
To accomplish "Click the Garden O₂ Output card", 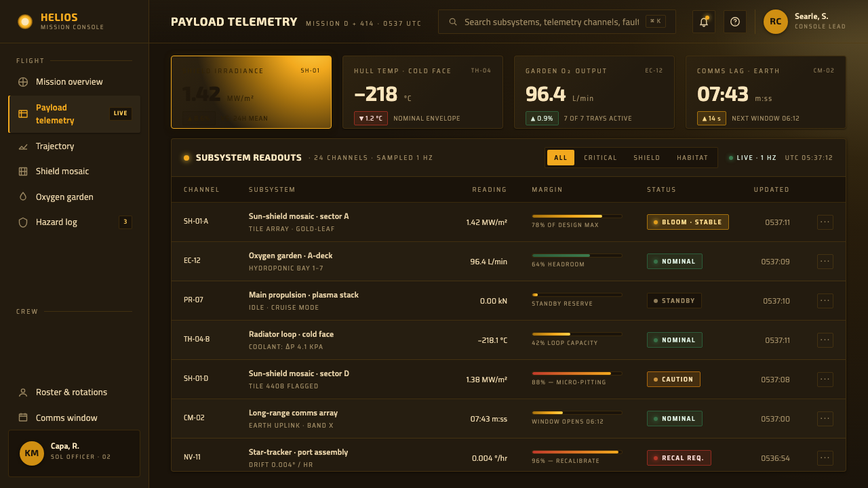I will [x=594, y=92].
